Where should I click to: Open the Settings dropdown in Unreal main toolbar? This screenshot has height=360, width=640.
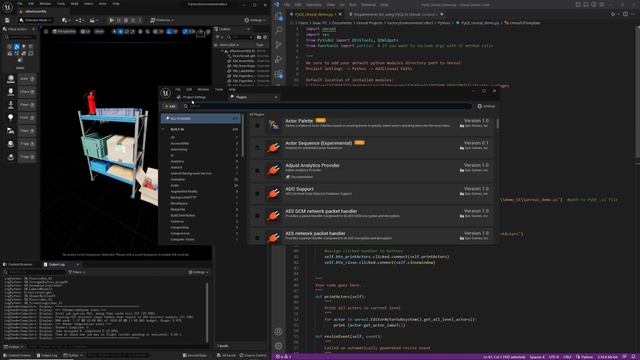pos(255,20)
